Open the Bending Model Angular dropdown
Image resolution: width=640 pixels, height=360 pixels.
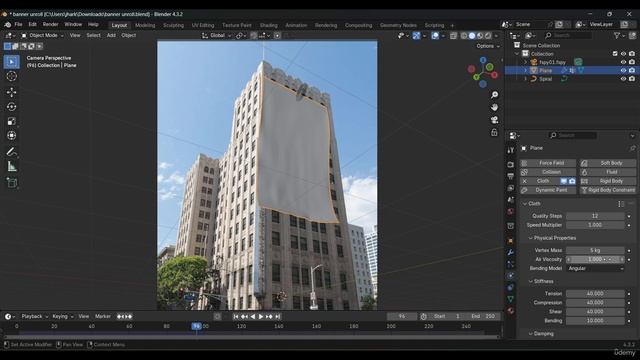pos(595,269)
